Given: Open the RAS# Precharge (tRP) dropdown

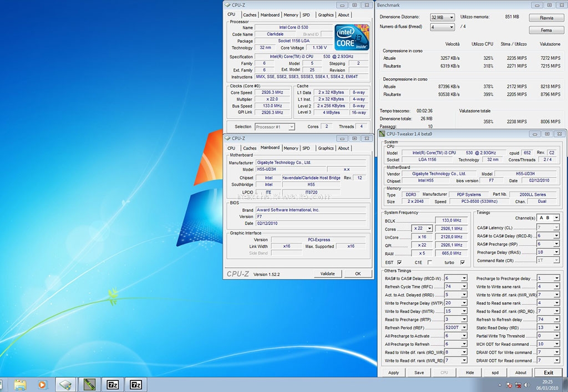Looking at the screenshot, I should click(547, 244).
